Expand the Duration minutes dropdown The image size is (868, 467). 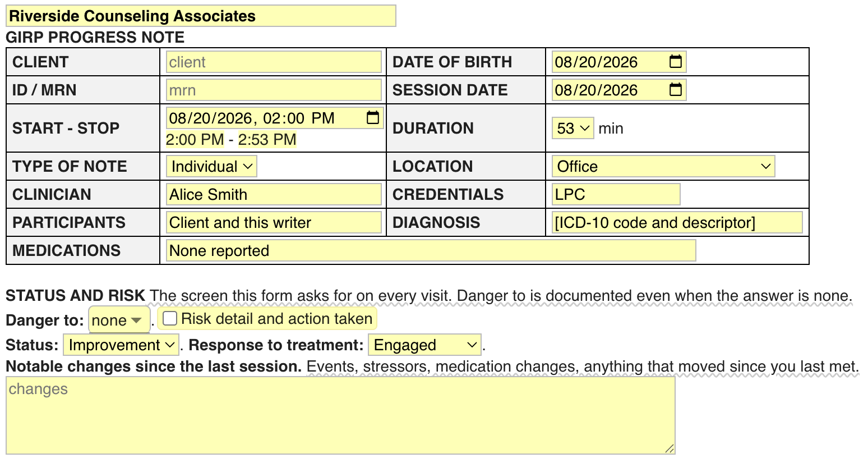point(572,129)
